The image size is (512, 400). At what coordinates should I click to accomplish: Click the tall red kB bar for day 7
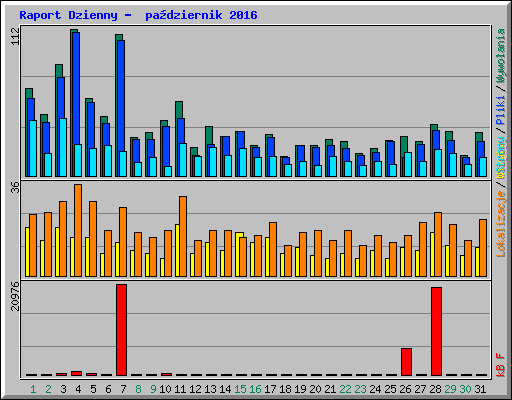tap(121, 330)
